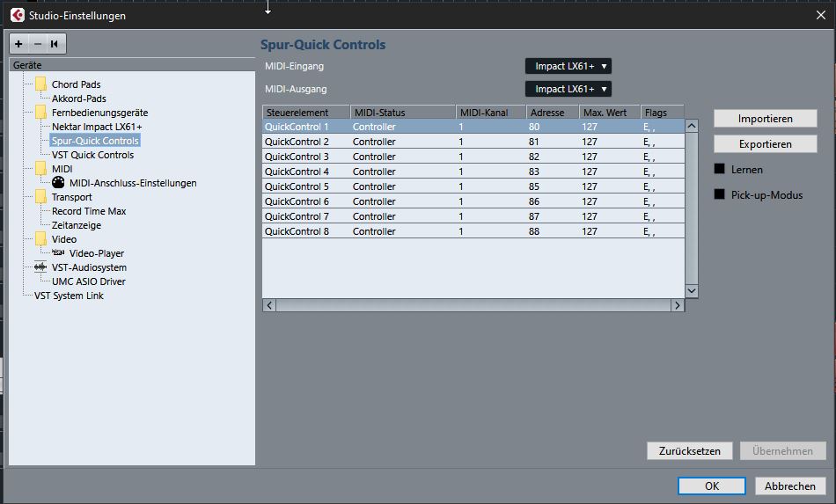This screenshot has height=504, width=836.
Task: Click the camera icon next to Video-Player
Action: point(59,253)
